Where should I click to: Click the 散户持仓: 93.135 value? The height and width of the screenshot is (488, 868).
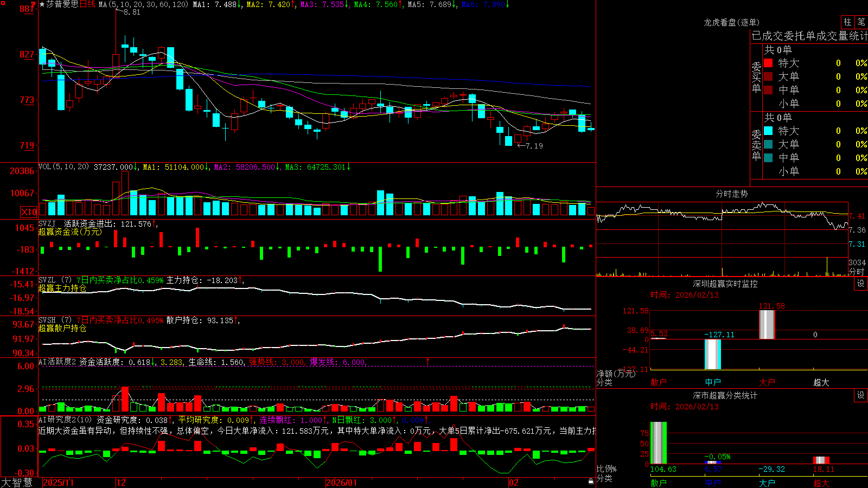point(200,320)
